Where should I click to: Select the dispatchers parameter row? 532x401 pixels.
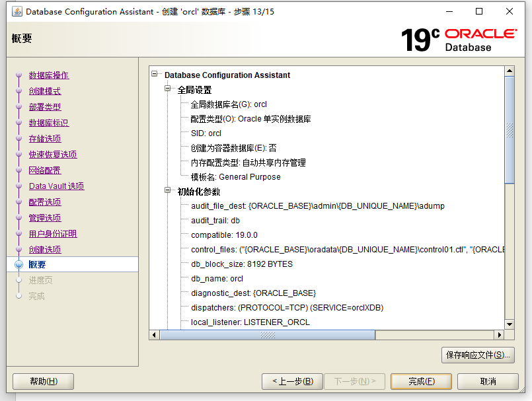click(287, 308)
